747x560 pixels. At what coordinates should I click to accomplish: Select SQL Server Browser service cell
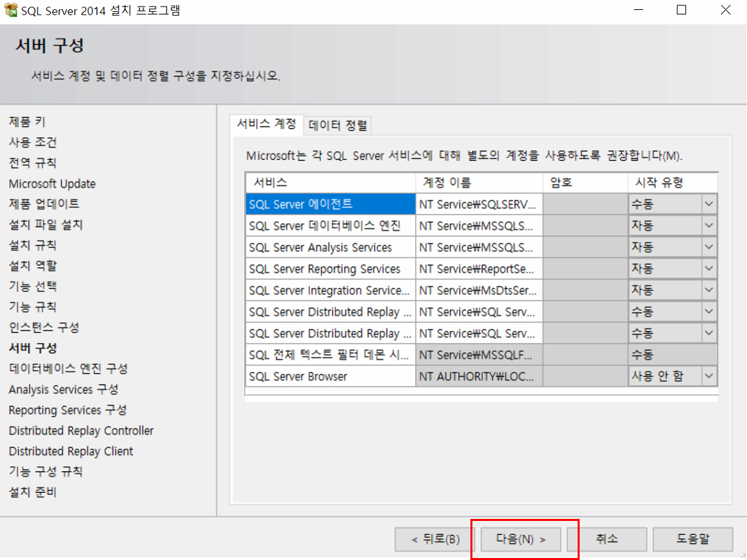(x=331, y=376)
